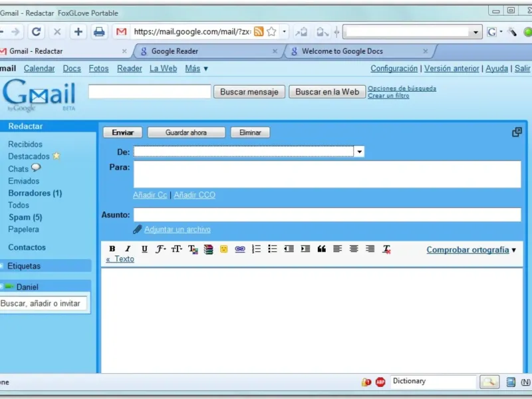The image size is (532, 399).
Task: Open the font family picker icon
Action: pos(160,249)
